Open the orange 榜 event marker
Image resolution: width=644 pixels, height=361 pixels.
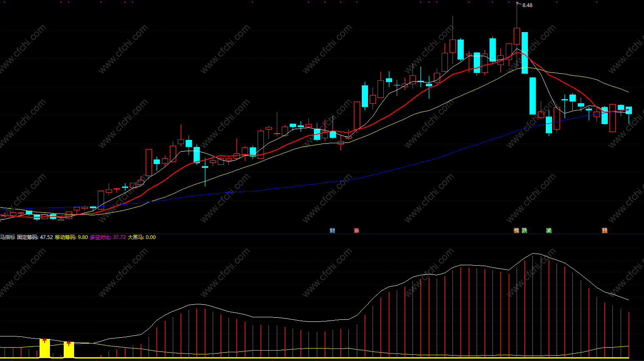coord(517,230)
